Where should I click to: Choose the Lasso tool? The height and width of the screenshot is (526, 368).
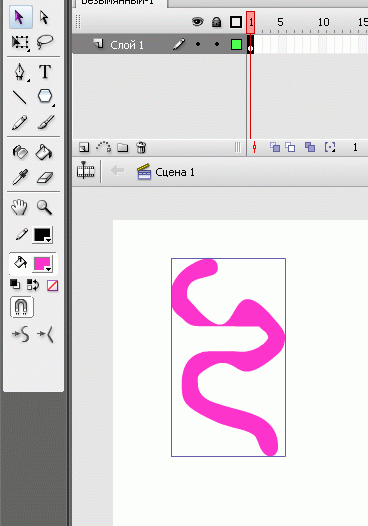click(45, 42)
